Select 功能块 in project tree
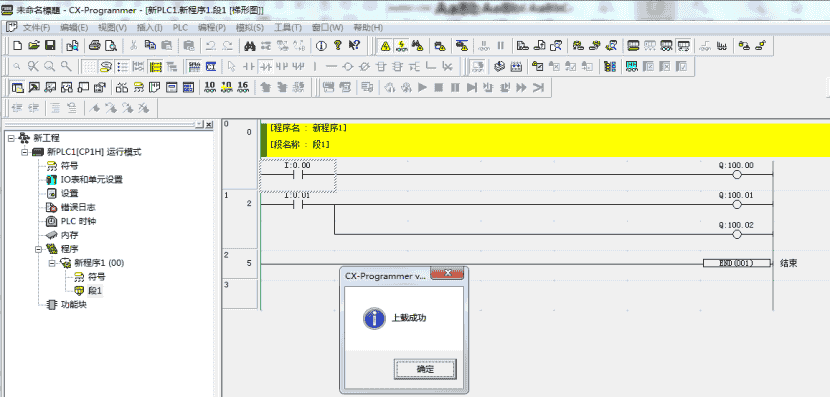The image size is (830, 397). 73,304
